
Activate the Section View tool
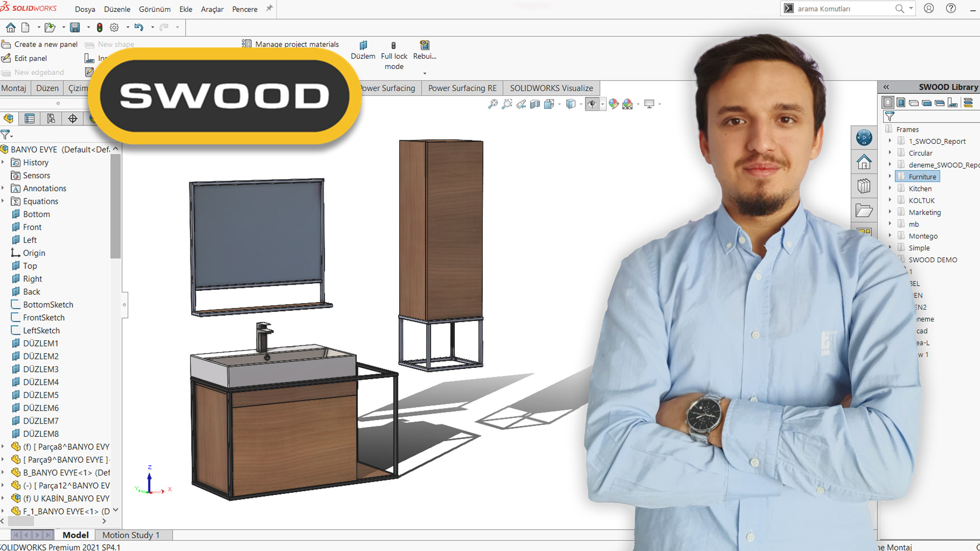click(535, 104)
